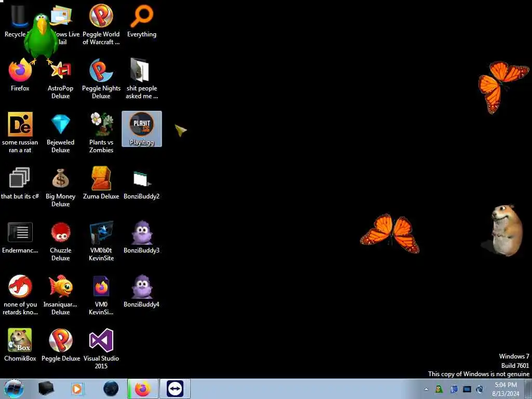Select the Endermanc... desktop shortcut
The image size is (532, 399).
coord(20,237)
